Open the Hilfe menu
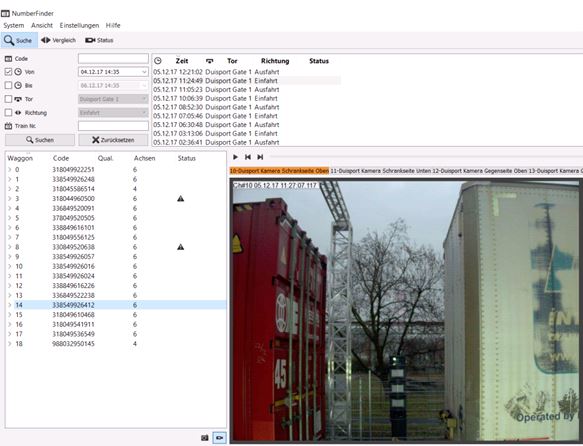 coord(113,25)
